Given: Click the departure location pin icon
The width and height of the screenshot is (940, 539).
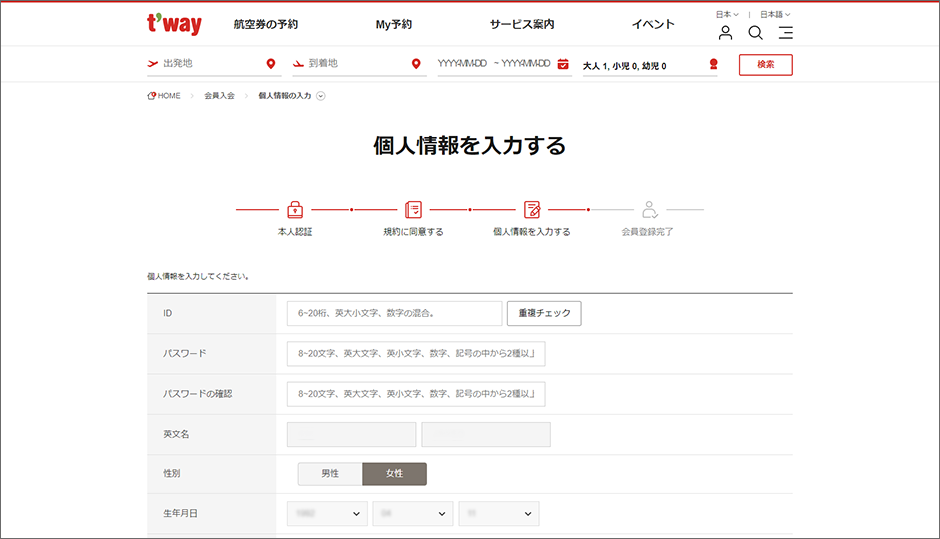Looking at the screenshot, I should point(271,65).
